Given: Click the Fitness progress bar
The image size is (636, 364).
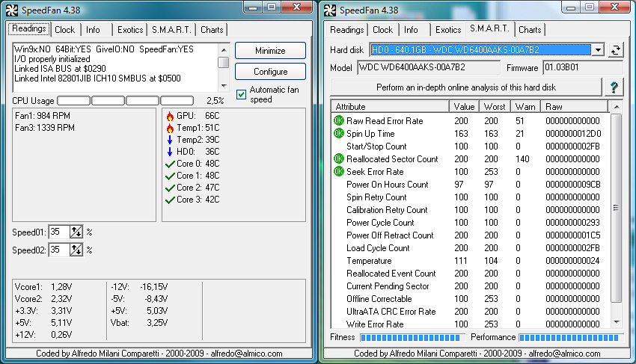Looking at the screenshot, I should (412, 337).
